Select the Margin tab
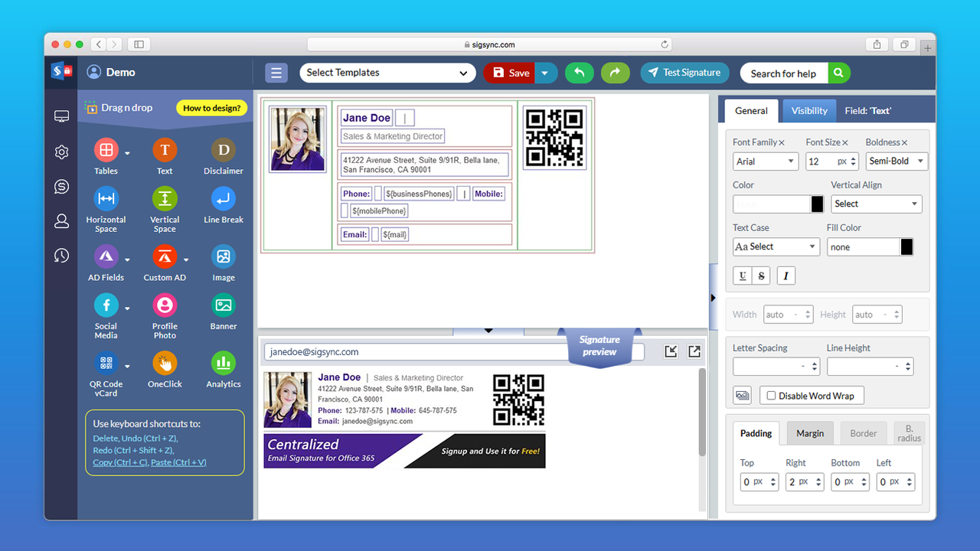This screenshot has width=980, height=551. coord(810,433)
